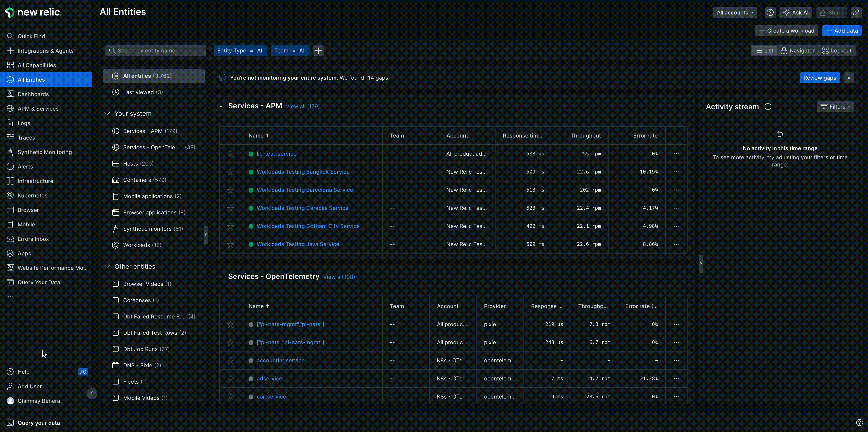Screen dimensions: 868x432
Task: Open the Traces section
Action: [x=25, y=137]
